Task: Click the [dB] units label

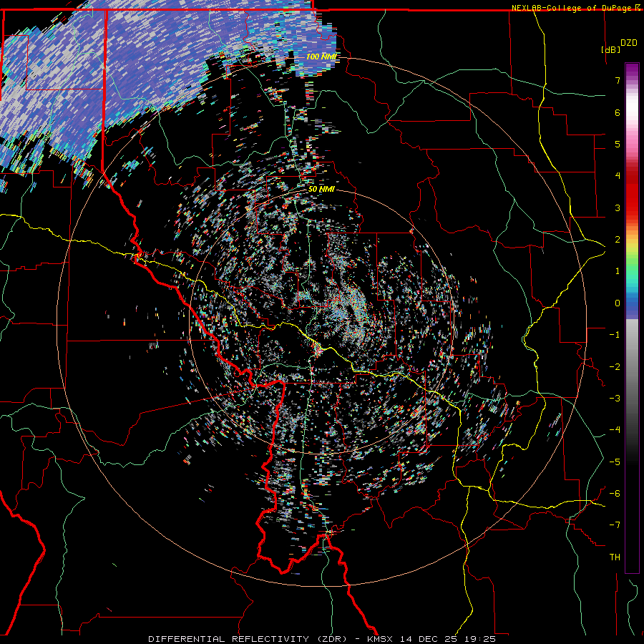Action: click(x=610, y=49)
